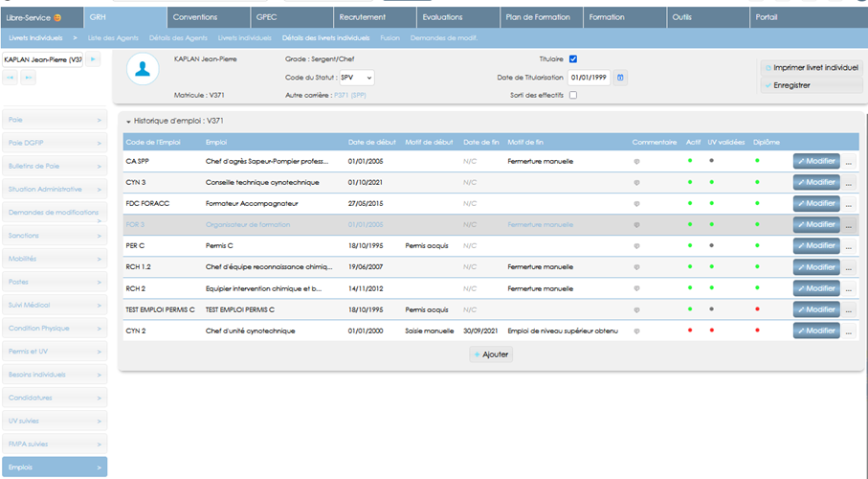868x479 pixels.
Task: Open the ellipsis menu for PER C row
Action: [x=849, y=246]
